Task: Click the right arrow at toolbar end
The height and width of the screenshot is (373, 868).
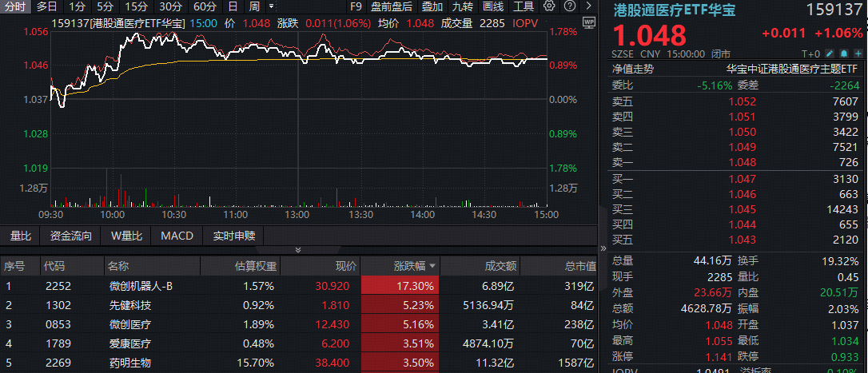Action: pyautogui.click(x=588, y=6)
